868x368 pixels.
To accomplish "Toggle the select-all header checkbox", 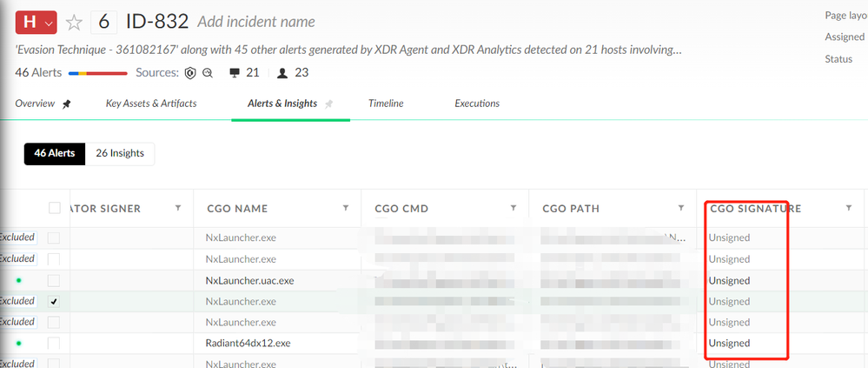I will (55, 208).
